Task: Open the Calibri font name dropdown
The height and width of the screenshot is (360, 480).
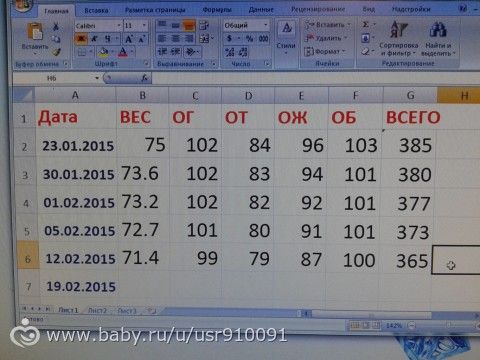Action: coord(98,26)
